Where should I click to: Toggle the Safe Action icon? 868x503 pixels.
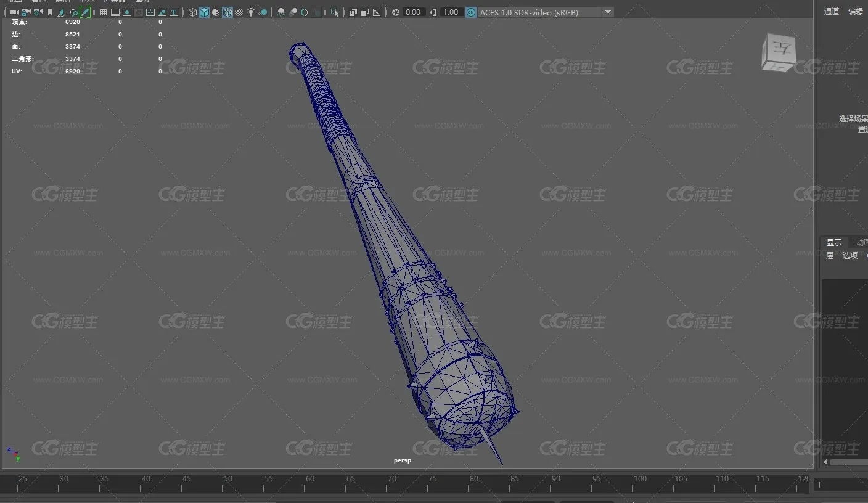[162, 12]
